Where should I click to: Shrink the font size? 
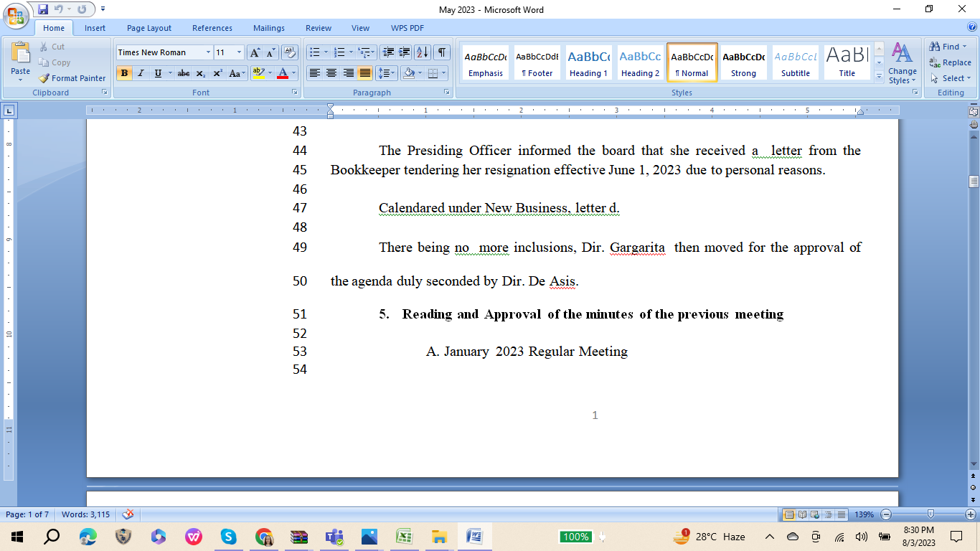click(x=271, y=52)
